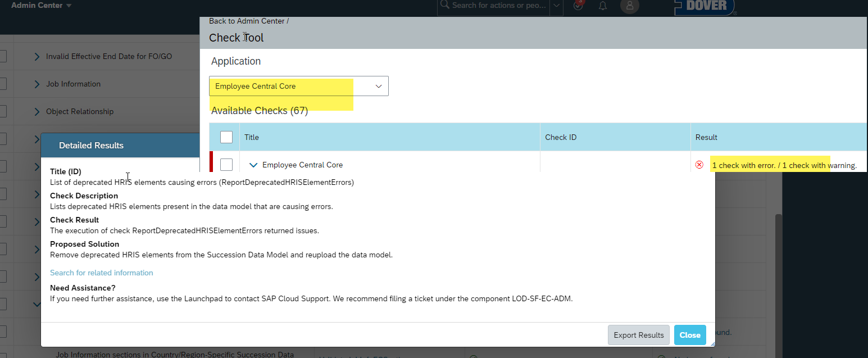
Task: Open the to-do checkmark icon with badge
Action: [579, 6]
